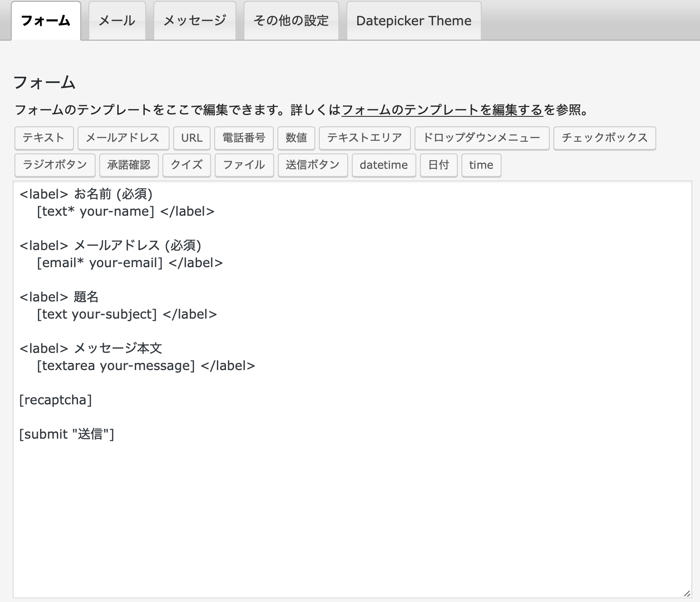700x602 pixels.
Task: Click the [email* your-email] line
Action: tap(130, 263)
